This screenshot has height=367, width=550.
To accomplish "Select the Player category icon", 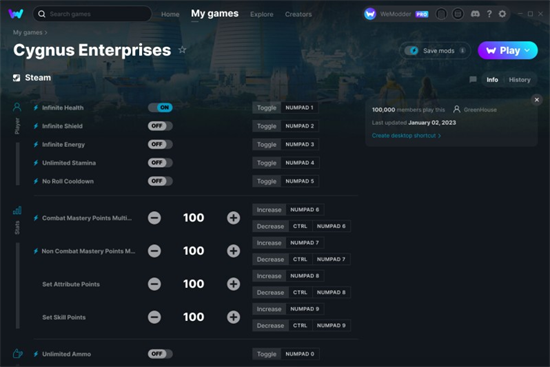I will [x=17, y=107].
